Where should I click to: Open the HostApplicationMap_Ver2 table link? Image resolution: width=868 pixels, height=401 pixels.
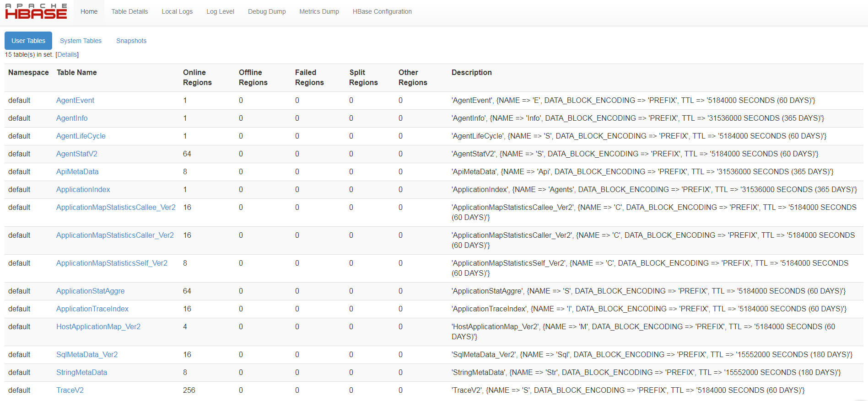pos(98,326)
